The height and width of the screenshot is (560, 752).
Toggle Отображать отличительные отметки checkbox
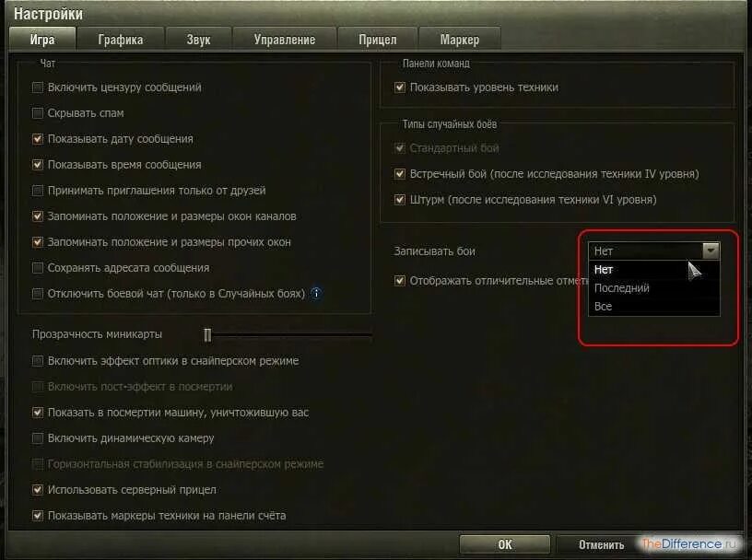(x=400, y=281)
